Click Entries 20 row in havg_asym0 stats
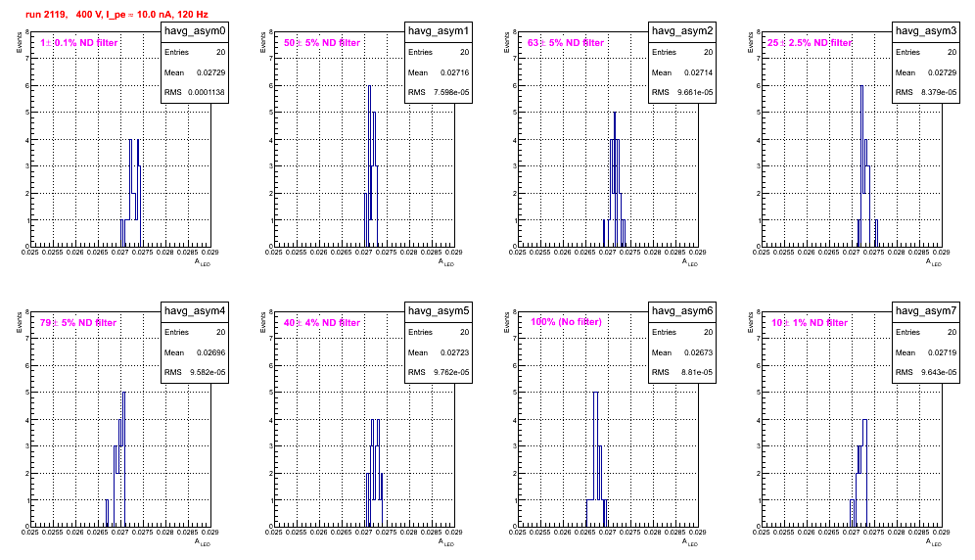 point(195,52)
